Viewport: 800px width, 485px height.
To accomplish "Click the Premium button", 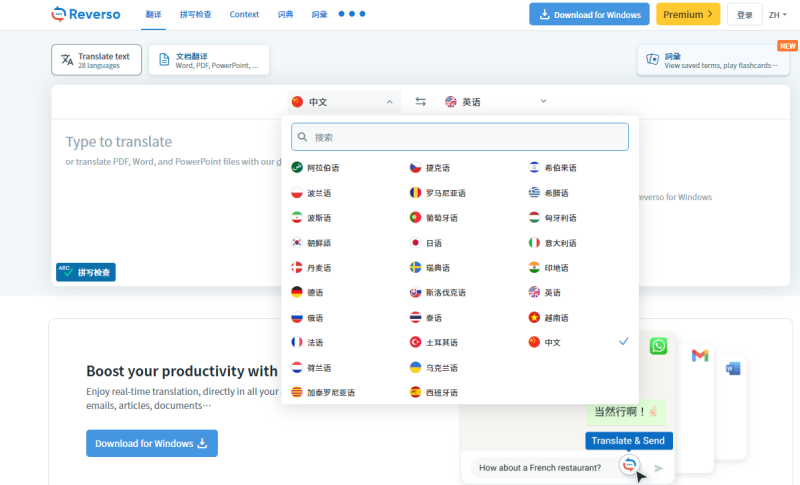I will click(x=688, y=14).
